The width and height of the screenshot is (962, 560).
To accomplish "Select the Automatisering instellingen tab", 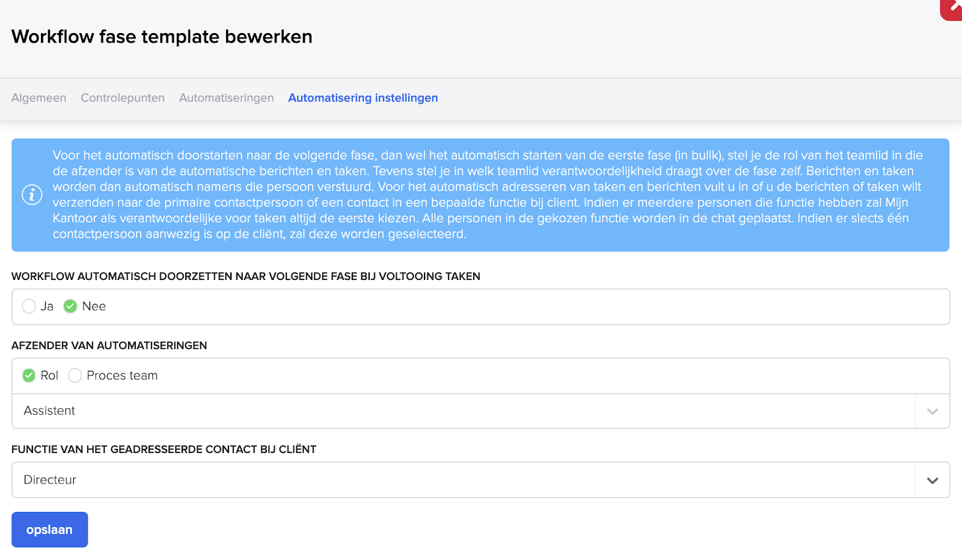I will pos(363,98).
